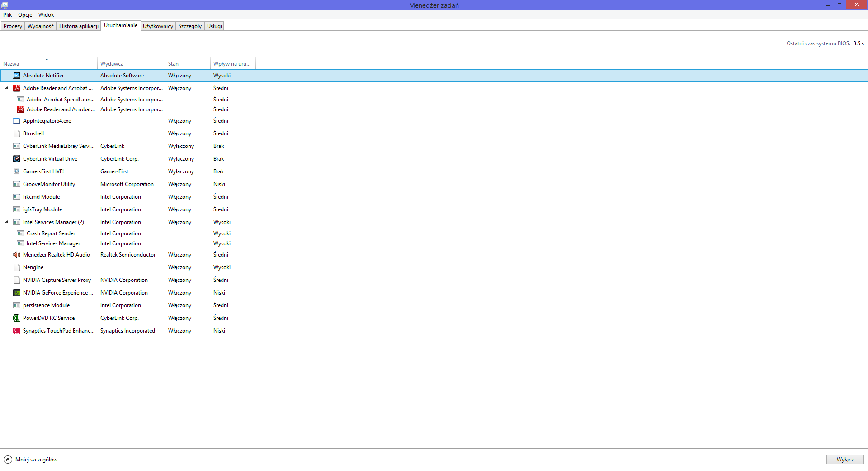Click the NVIDIA Corporation publisher of GeForce Experience
Image resolution: width=868 pixels, height=471 pixels.
(124, 293)
